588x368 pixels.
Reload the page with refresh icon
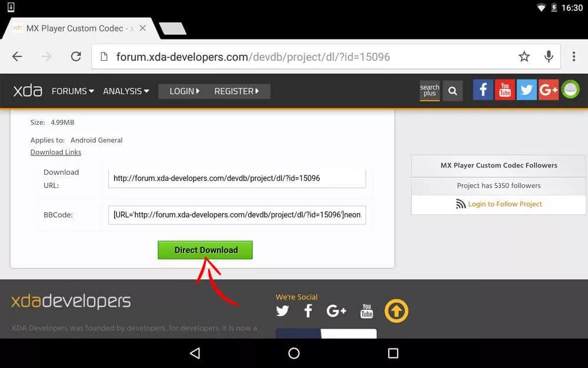tap(76, 57)
